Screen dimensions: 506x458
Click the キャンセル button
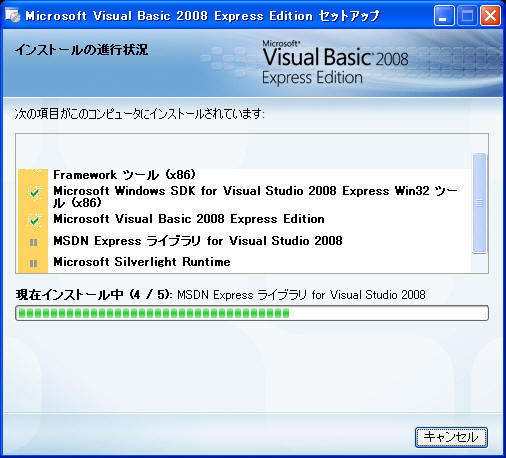pos(451,437)
